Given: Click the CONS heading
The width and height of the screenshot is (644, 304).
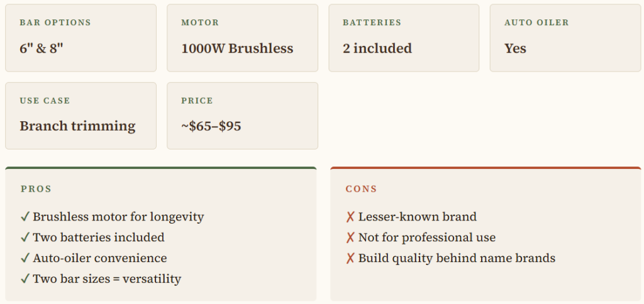Looking at the screenshot, I should click(x=361, y=189).
